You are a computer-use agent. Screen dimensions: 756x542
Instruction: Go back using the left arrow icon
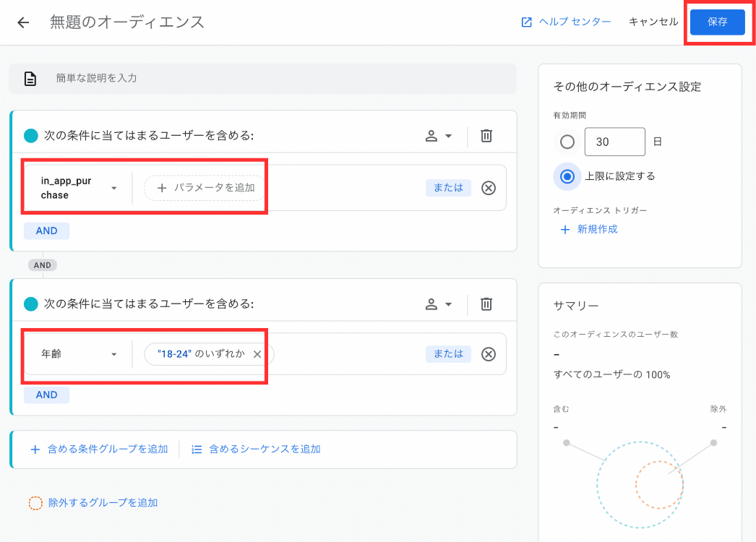coord(23,22)
